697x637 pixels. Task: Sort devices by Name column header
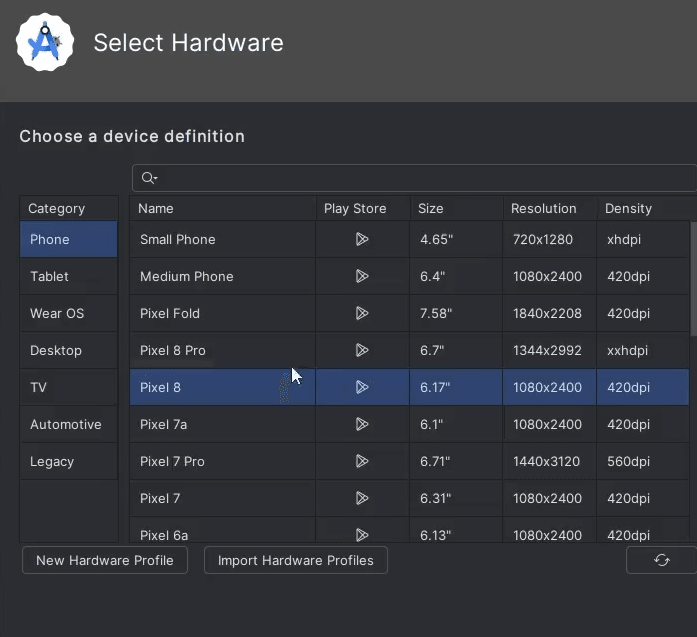223,208
